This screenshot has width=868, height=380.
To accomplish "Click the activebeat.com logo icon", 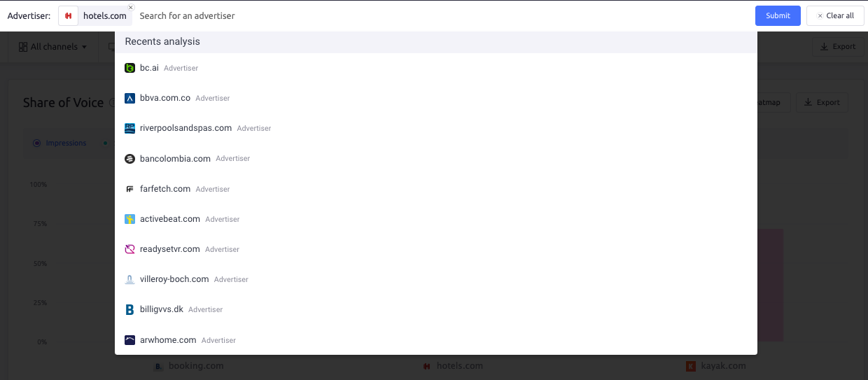I will [129, 219].
